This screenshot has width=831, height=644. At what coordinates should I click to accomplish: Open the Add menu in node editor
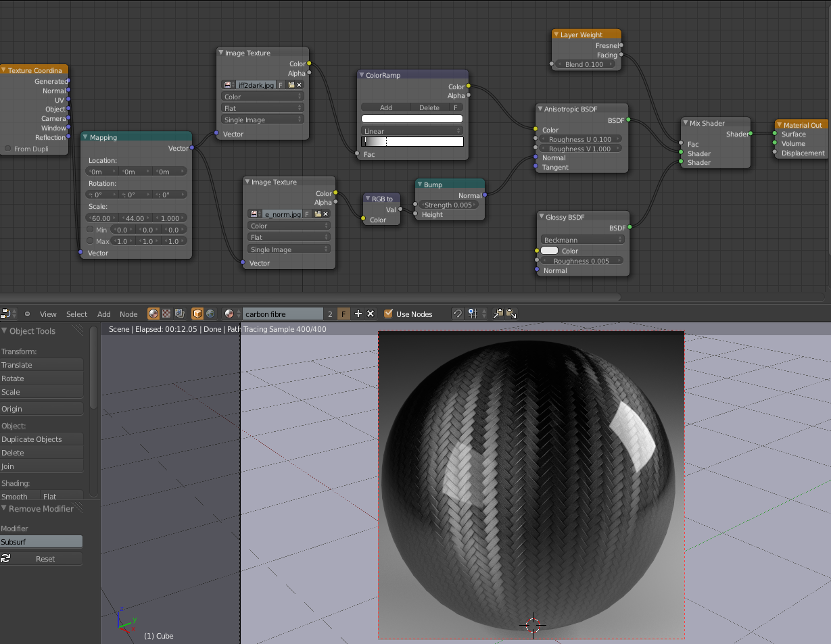tap(103, 314)
